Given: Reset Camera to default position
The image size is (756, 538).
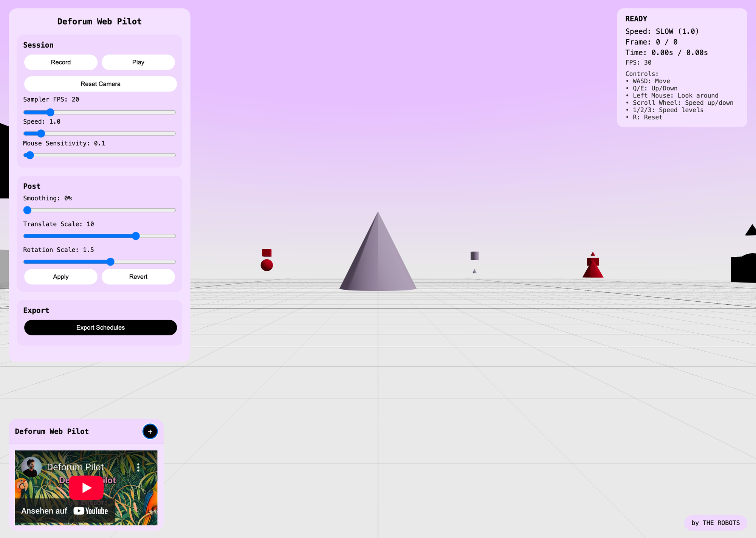Looking at the screenshot, I should tap(101, 84).
